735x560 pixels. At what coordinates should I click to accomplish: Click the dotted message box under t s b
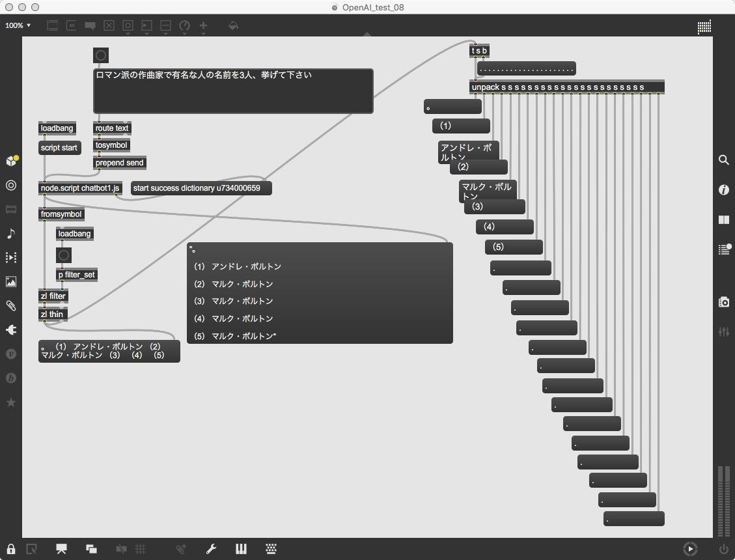pos(527,68)
